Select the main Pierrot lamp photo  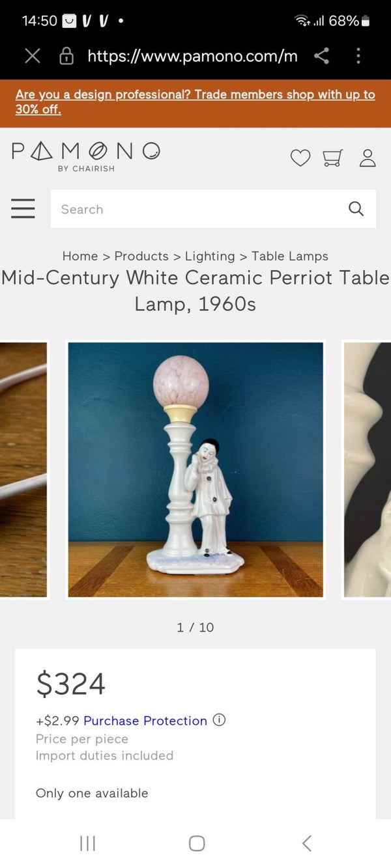(195, 469)
